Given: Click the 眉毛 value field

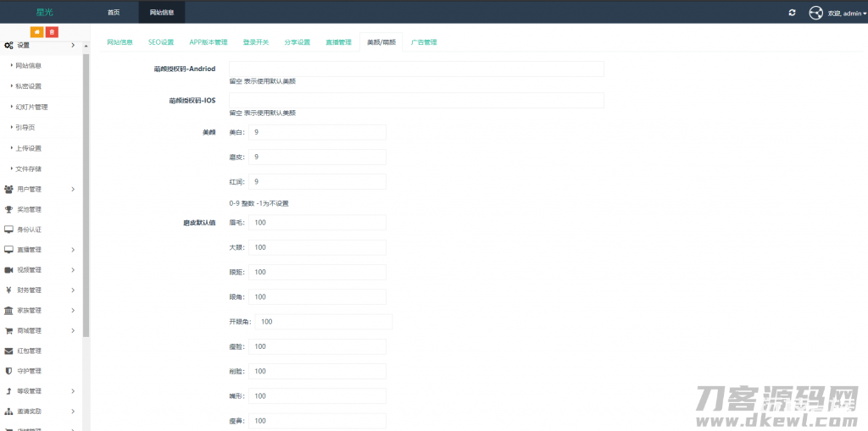Looking at the screenshot, I should (x=317, y=223).
